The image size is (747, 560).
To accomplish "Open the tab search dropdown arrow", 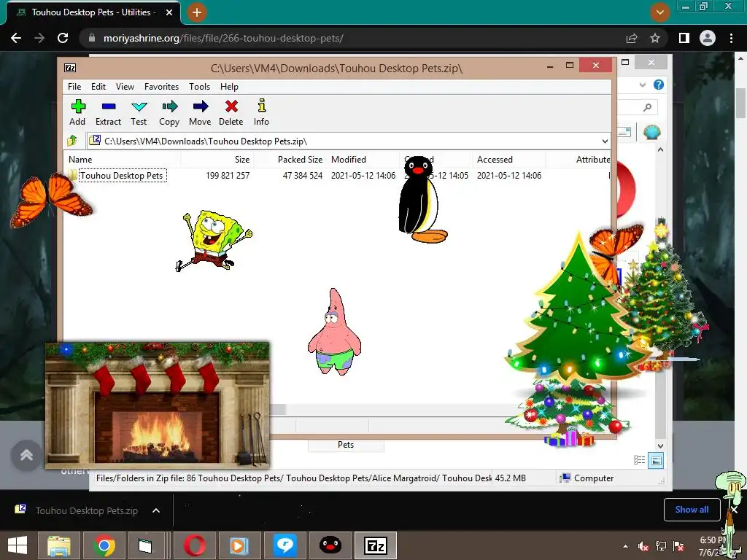I will 659,12.
